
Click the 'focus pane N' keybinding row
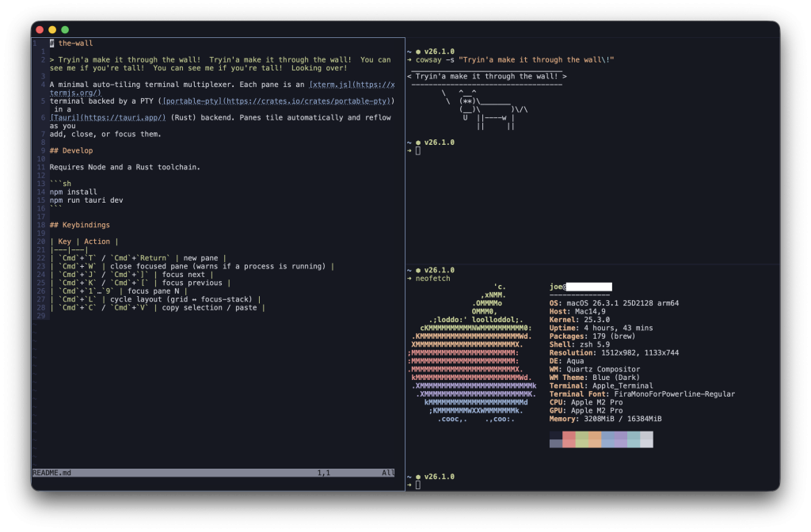(x=119, y=291)
